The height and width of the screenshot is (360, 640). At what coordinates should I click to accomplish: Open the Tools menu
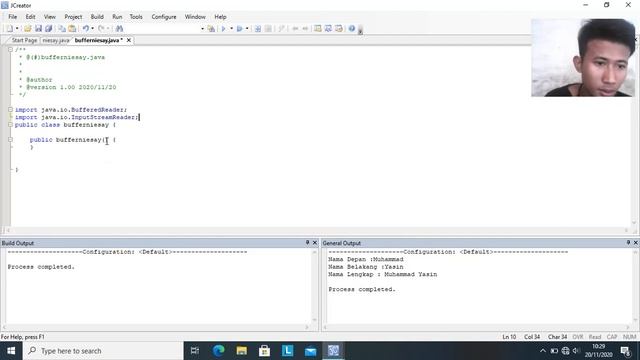136,17
